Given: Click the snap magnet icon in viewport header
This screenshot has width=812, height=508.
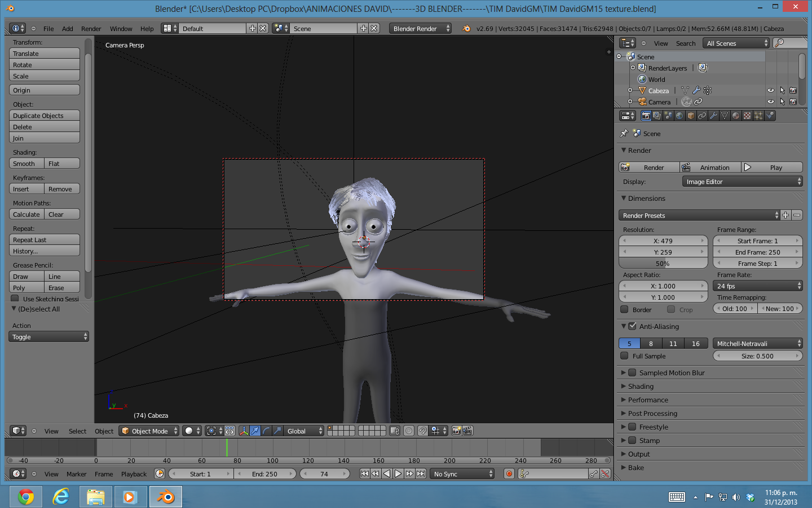Looking at the screenshot, I should click(x=422, y=431).
